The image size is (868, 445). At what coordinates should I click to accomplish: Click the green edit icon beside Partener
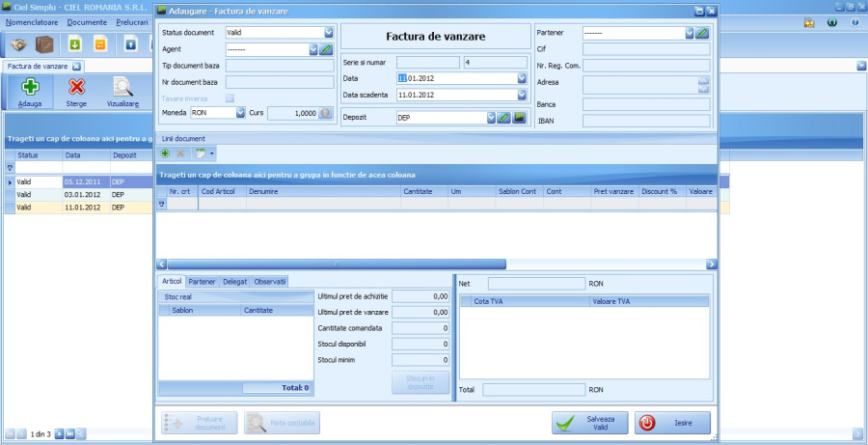coord(702,33)
